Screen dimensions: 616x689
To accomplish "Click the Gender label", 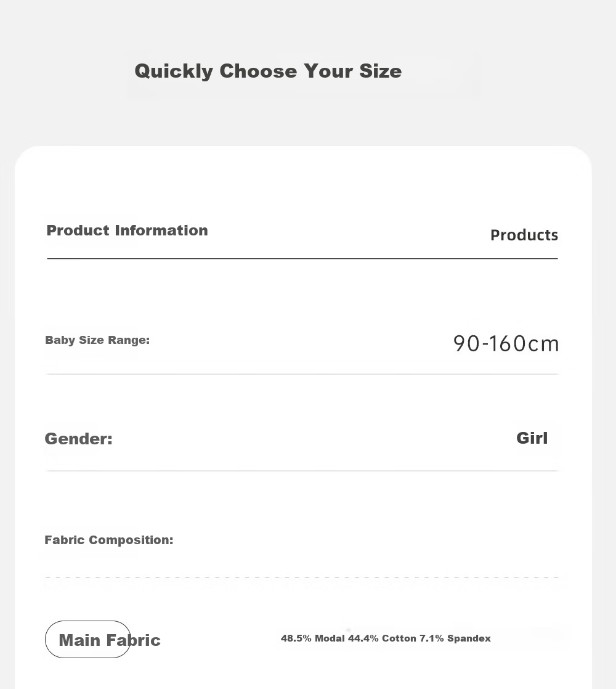I will coord(79,439).
